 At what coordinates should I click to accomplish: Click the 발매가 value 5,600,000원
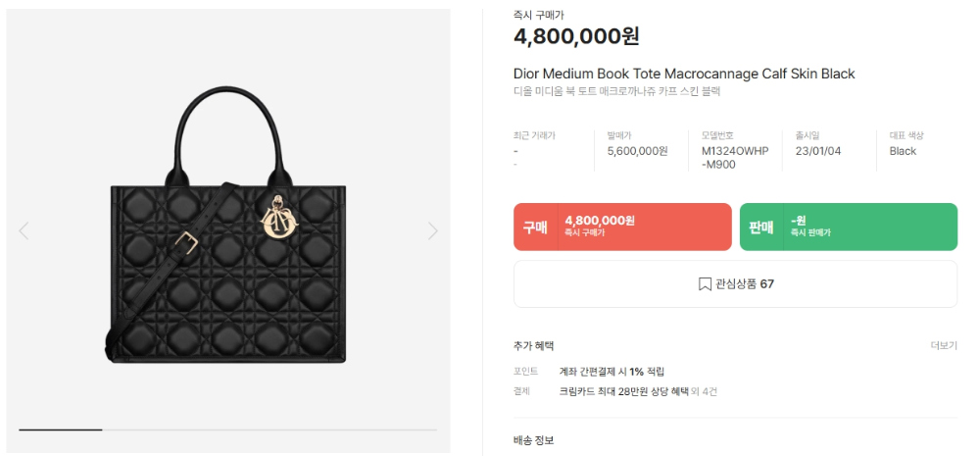pyautogui.click(x=637, y=151)
